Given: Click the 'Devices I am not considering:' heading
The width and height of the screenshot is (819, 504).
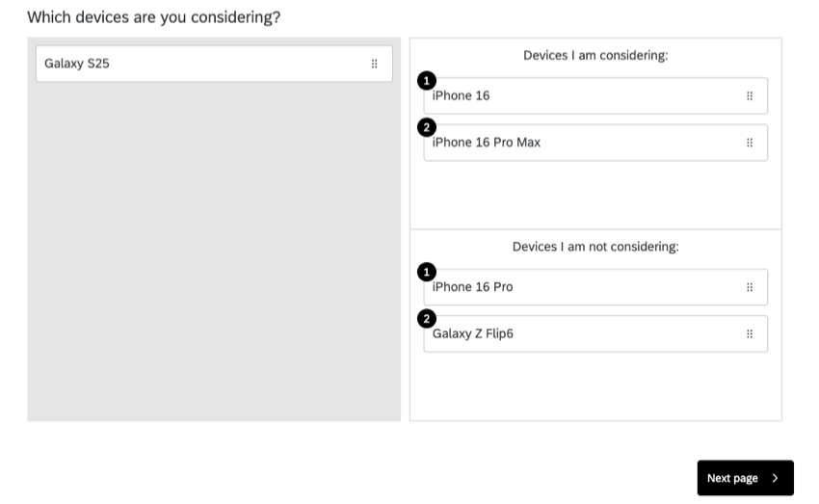Looking at the screenshot, I should [x=595, y=247].
